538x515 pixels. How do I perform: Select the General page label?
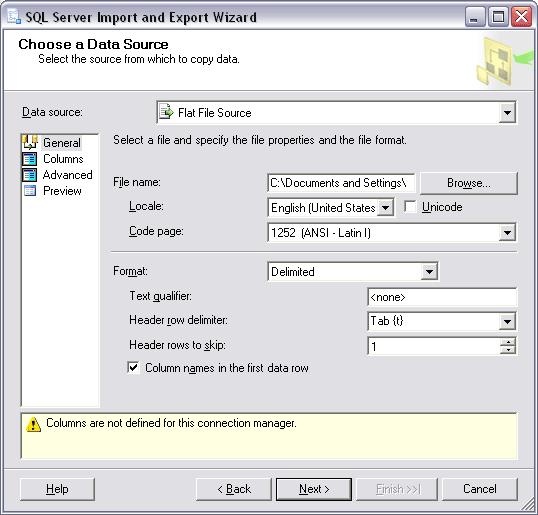tap(62, 143)
